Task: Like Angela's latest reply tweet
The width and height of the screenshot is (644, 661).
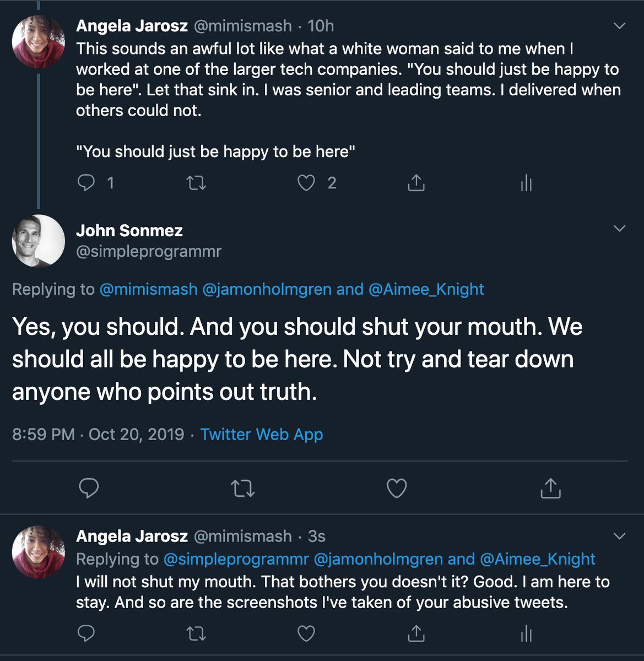Action: coord(306,633)
